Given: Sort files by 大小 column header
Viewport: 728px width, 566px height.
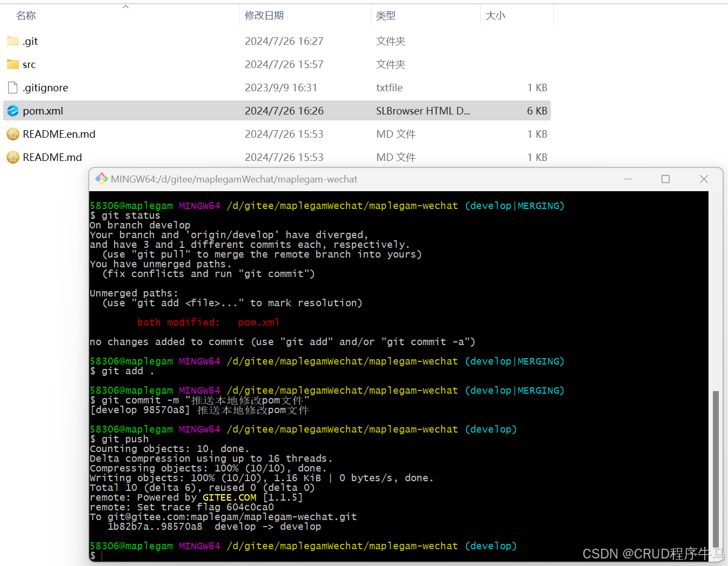Looking at the screenshot, I should point(495,16).
